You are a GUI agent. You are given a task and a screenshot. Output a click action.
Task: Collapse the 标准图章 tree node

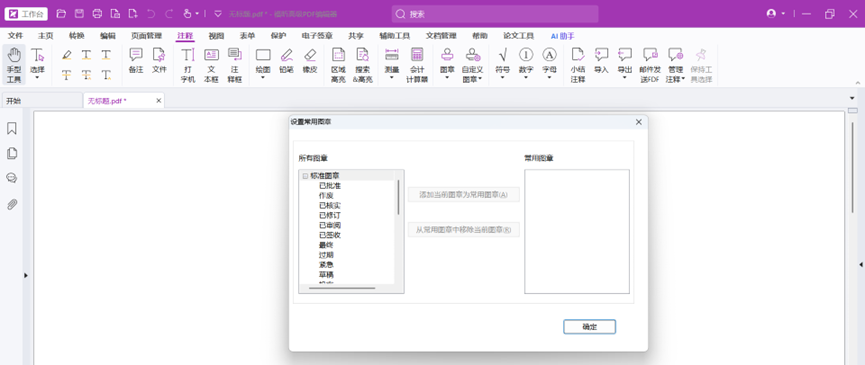pyautogui.click(x=305, y=176)
